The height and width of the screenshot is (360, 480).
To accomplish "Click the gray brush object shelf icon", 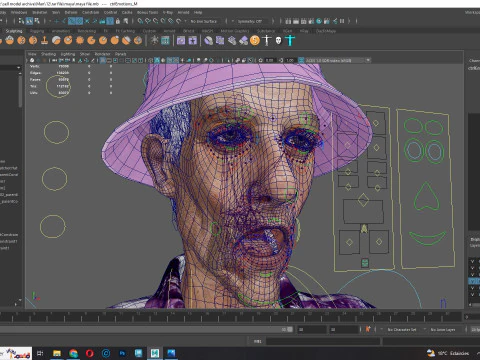I will click(208, 41).
